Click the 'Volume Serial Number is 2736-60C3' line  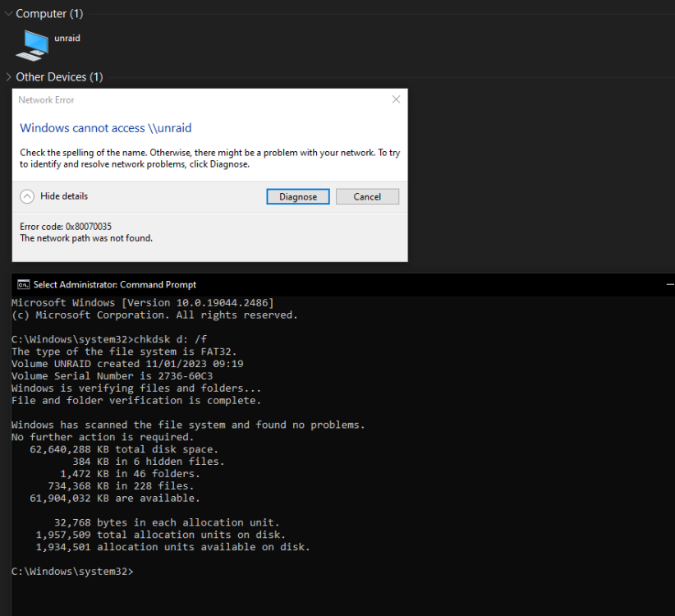112,376
